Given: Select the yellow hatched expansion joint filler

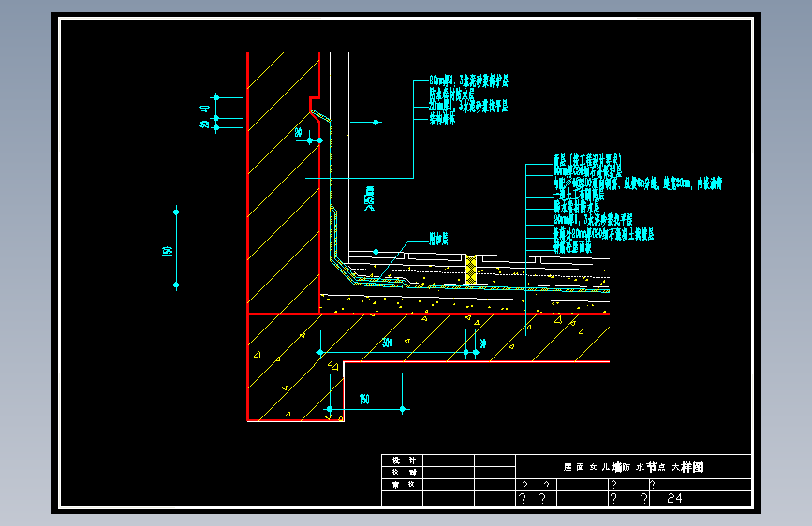Looking at the screenshot, I should coord(471,270).
